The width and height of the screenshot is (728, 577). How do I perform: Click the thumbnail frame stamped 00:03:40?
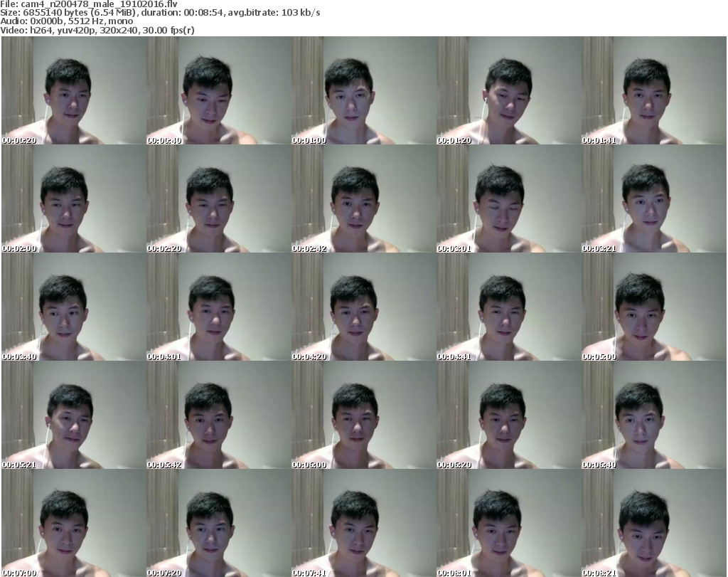pos(74,307)
